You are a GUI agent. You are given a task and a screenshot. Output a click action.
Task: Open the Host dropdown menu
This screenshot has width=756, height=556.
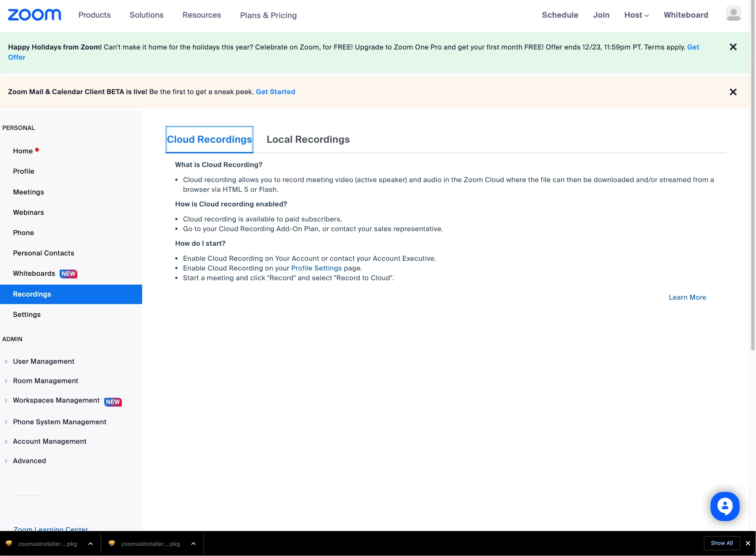[636, 15]
